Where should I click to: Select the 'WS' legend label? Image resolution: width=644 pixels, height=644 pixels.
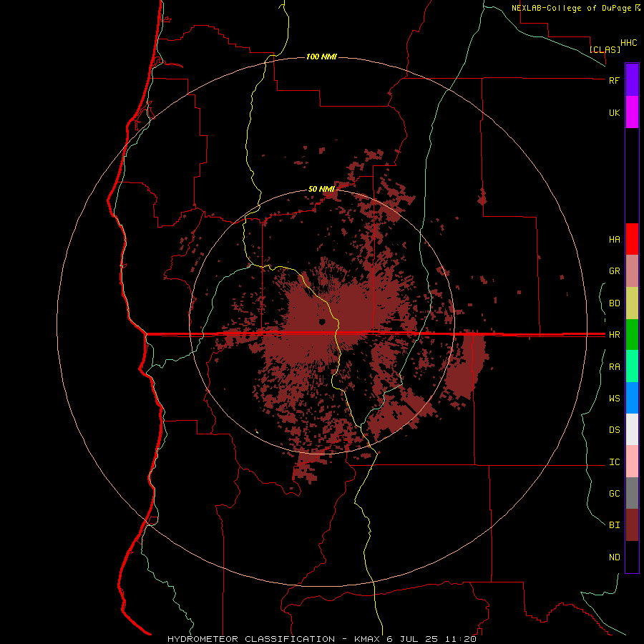click(x=614, y=399)
